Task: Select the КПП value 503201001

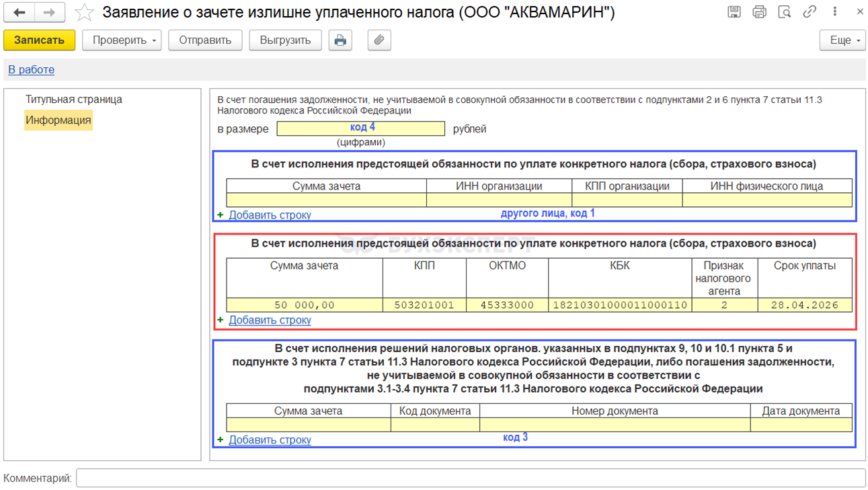Action: coord(424,305)
